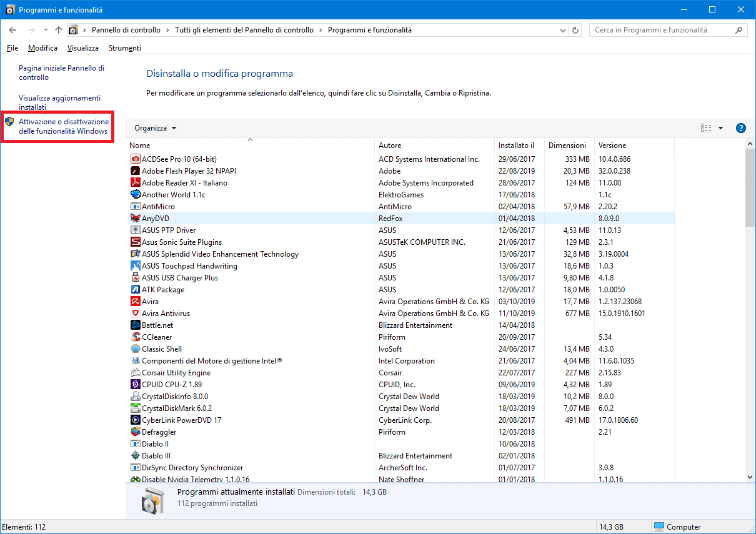Go up one level with the up arrow
The image size is (756, 534).
[59, 30]
